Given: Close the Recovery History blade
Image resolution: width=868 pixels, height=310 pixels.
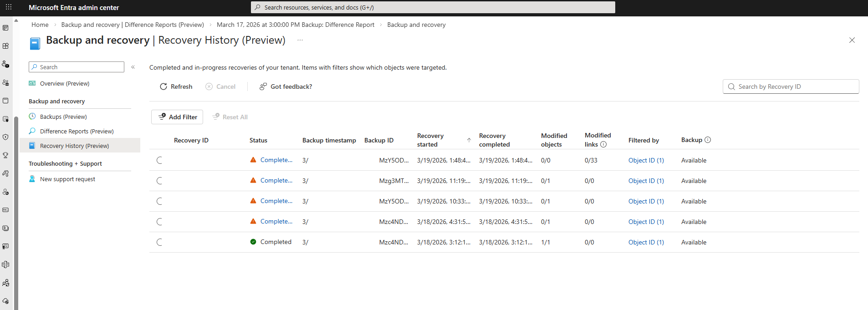Looking at the screenshot, I should pyautogui.click(x=852, y=40).
